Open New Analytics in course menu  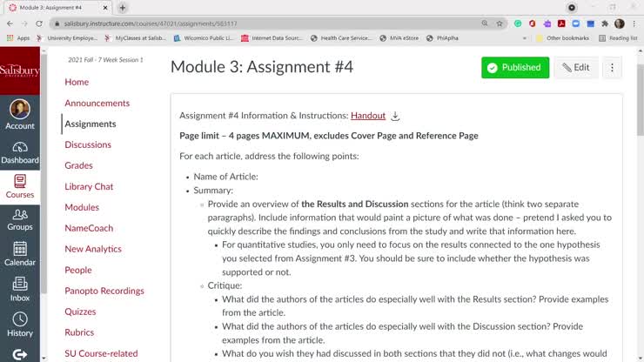click(93, 249)
